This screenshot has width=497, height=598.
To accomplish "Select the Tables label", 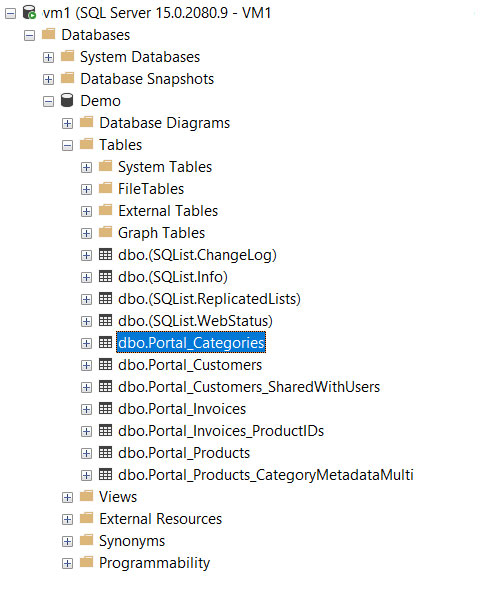I will (x=121, y=145).
